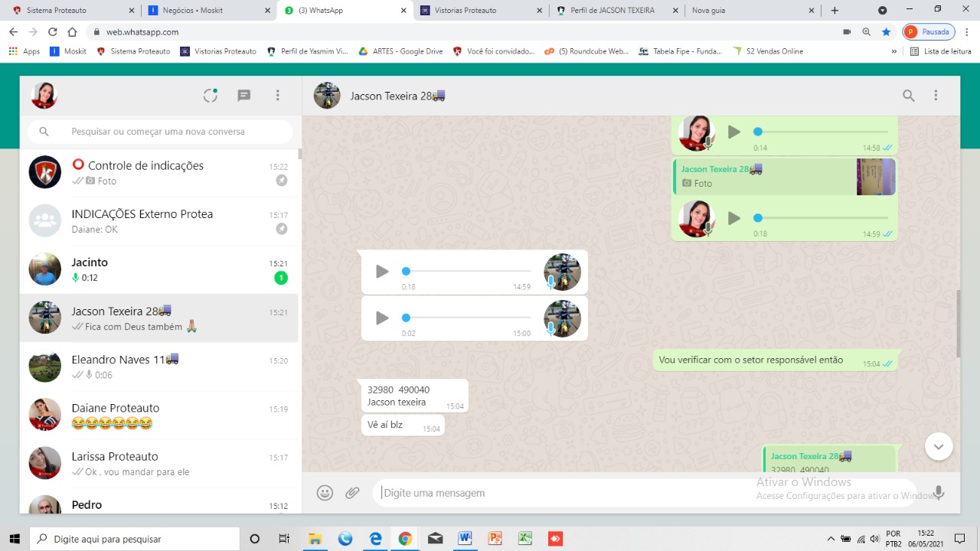Play the received 0:18 voice message

tap(382, 272)
